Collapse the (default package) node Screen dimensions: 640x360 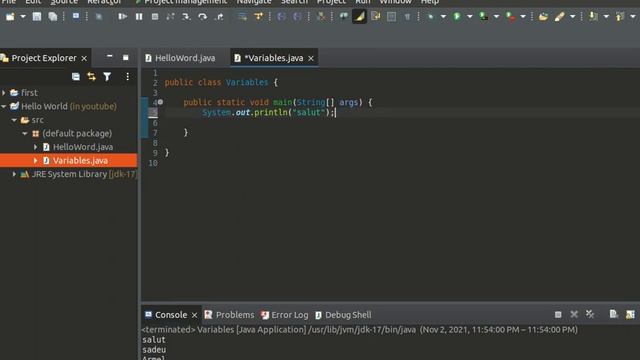pos(25,133)
